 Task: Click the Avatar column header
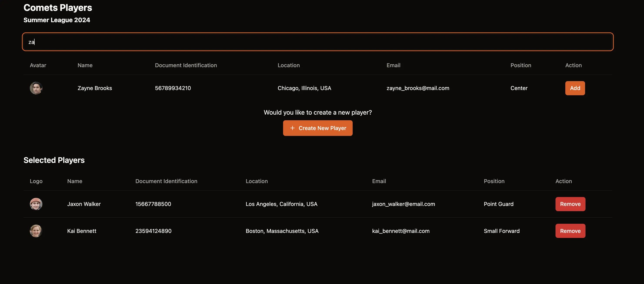point(38,65)
